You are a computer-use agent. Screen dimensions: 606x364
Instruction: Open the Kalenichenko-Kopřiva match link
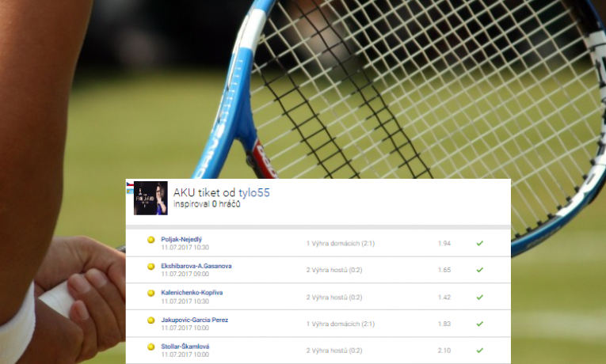[192, 293]
